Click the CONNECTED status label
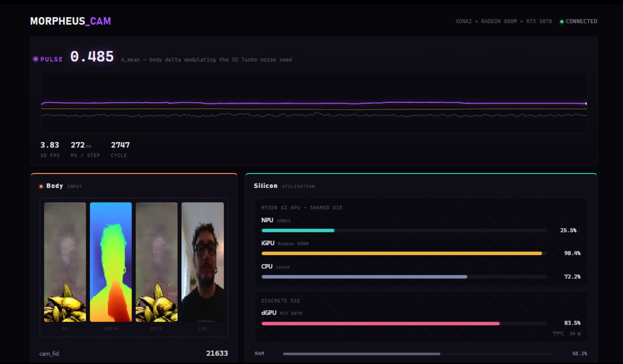623x364 pixels. pos(581,21)
